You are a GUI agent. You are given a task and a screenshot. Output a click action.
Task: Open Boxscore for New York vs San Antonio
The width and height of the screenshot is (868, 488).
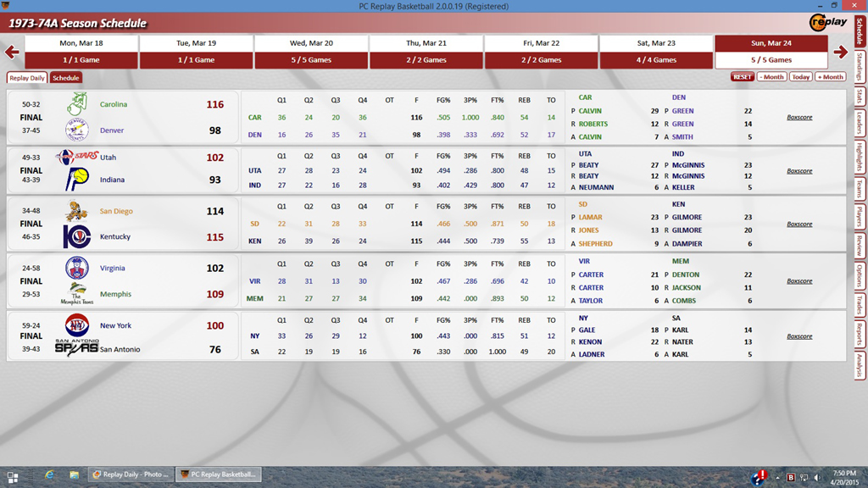pyautogui.click(x=798, y=336)
